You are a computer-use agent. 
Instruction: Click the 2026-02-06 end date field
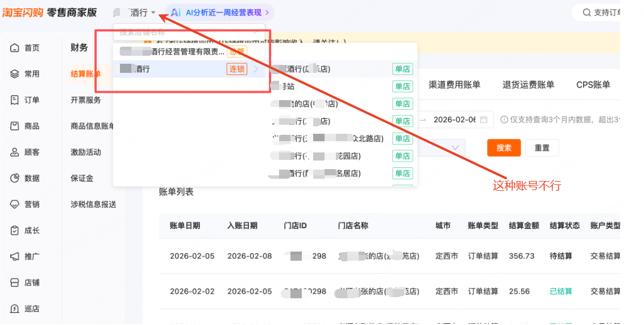[x=455, y=120]
